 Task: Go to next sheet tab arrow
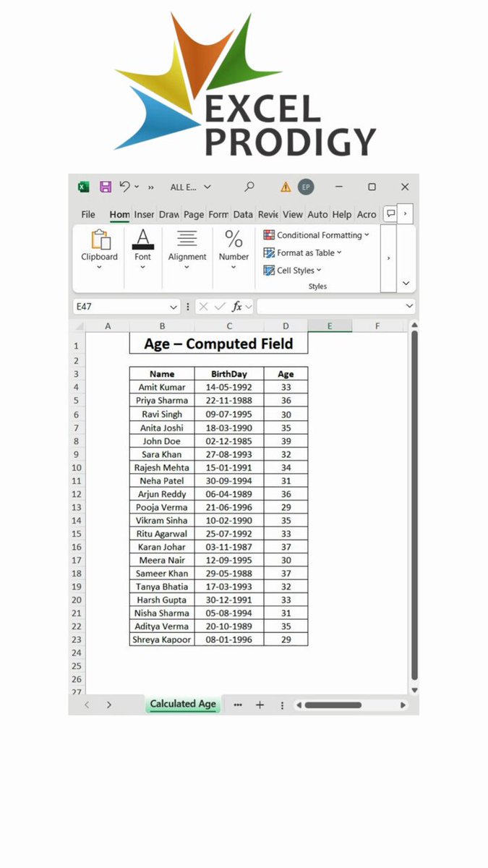[x=109, y=705]
